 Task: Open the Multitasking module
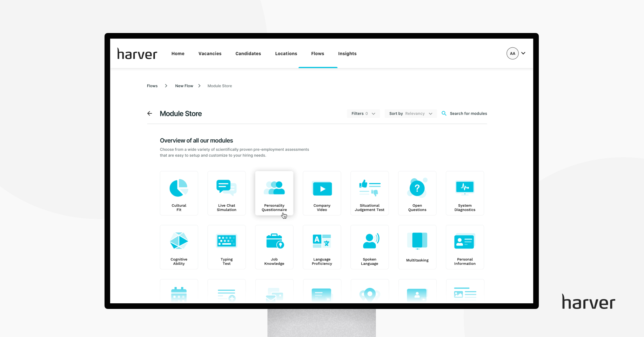pyautogui.click(x=417, y=247)
